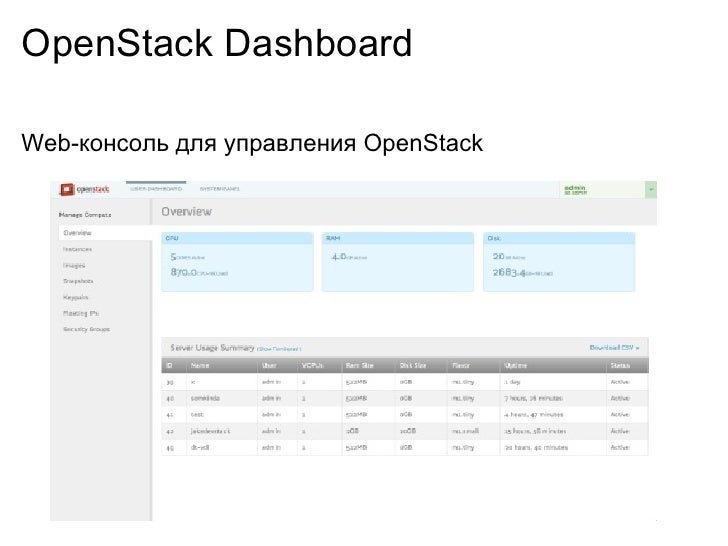This screenshot has height=546, width=728.
Task: Click the Disk usage card
Action: tap(559, 262)
